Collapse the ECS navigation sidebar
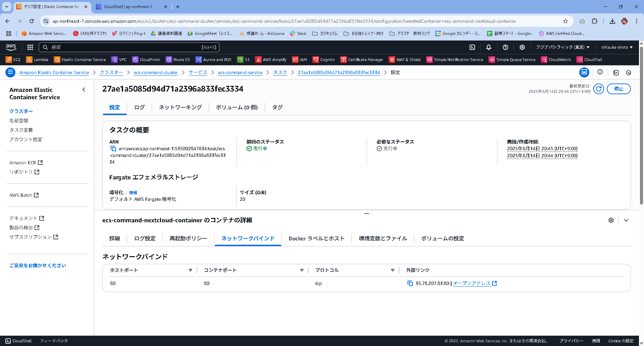This screenshot has width=644, height=346. (x=84, y=90)
